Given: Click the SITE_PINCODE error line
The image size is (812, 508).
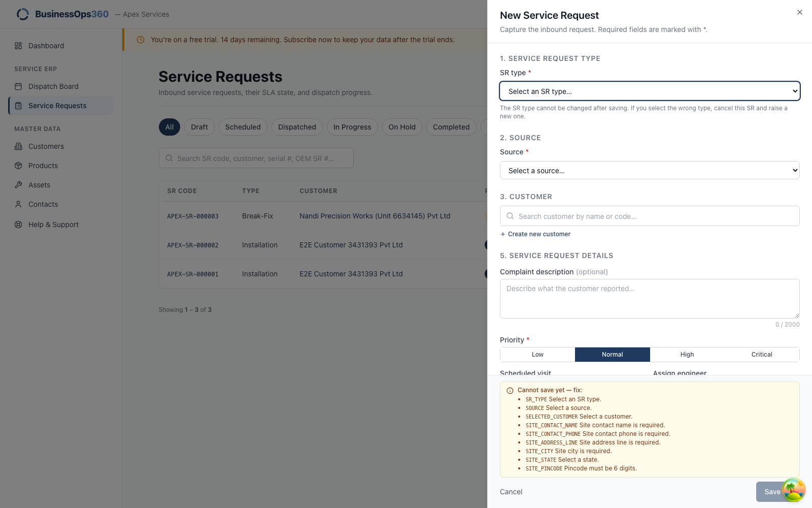Looking at the screenshot, I should point(581,468).
